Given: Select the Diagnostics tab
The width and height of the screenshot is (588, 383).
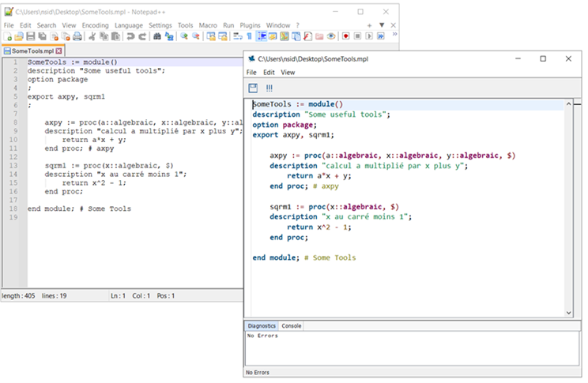Looking at the screenshot, I should (x=262, y=325).
